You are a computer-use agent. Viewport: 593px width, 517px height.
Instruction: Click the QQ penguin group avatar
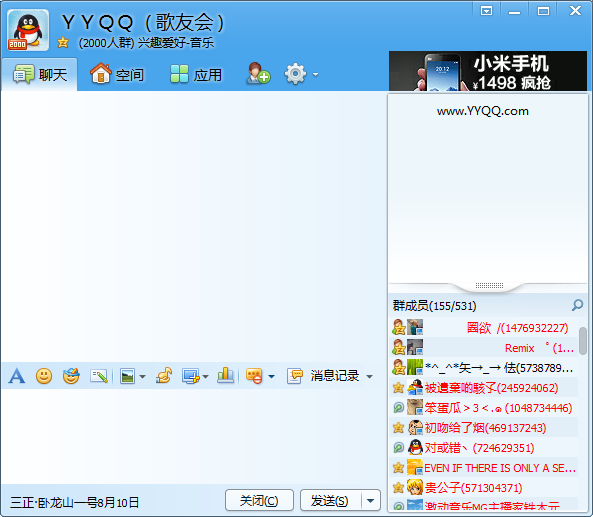pyautogui.click(x=28, y=30)
